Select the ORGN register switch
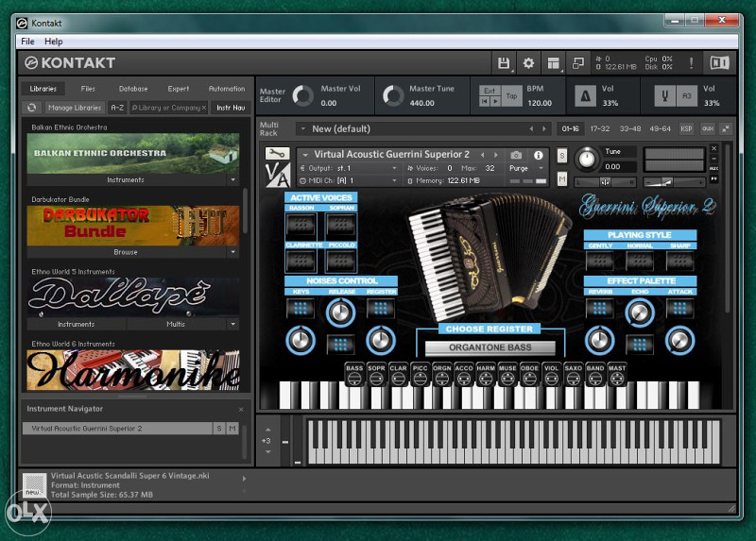The width and height of the screenshot is (756, 541). (441, 374)
